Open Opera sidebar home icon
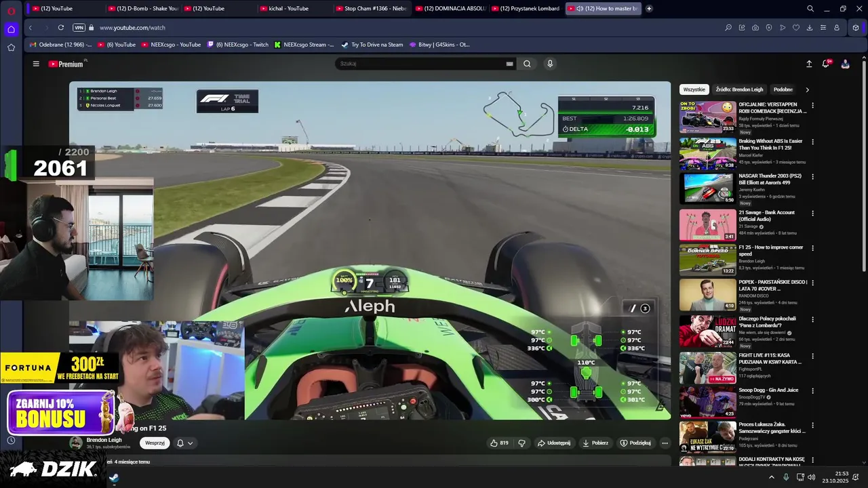Viewport: 868px width, 488px height. point(11,29)
